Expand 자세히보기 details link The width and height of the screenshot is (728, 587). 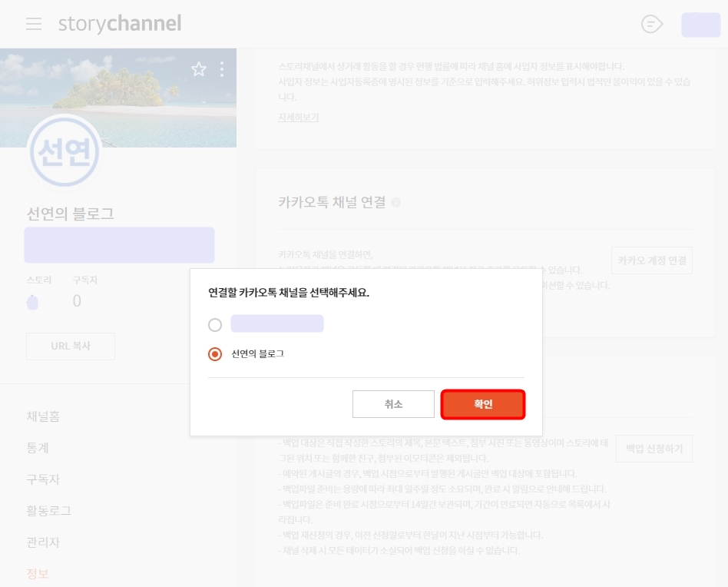click(299, 117)
